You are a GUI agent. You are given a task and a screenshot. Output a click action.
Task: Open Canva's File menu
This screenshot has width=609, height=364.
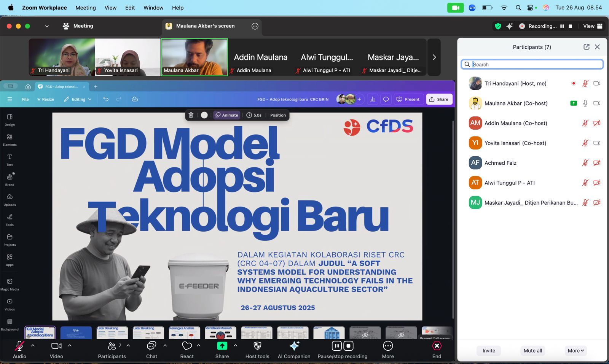pyautogui.click(x=25, y=99)
